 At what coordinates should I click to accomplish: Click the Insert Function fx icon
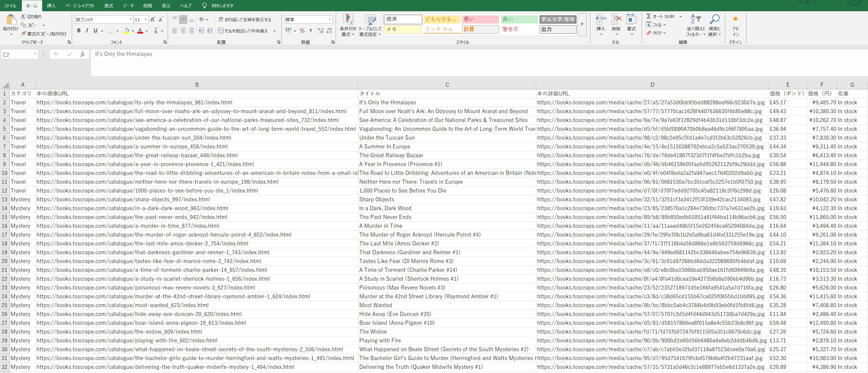[82, 54]
